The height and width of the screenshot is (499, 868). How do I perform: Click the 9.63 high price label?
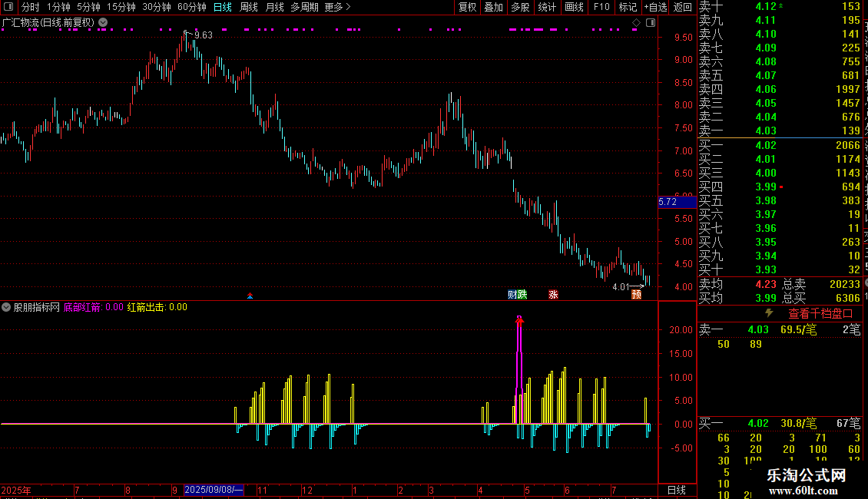pos(203,35)
